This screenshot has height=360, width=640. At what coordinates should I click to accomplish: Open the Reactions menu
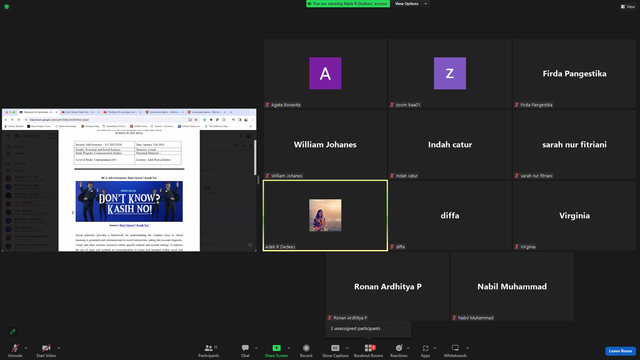(399, 350)
